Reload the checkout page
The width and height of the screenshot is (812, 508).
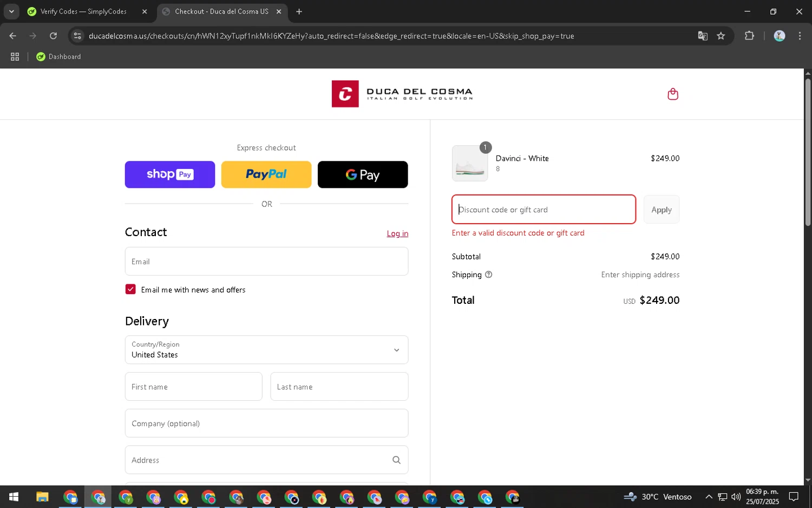tap(53, 36)
